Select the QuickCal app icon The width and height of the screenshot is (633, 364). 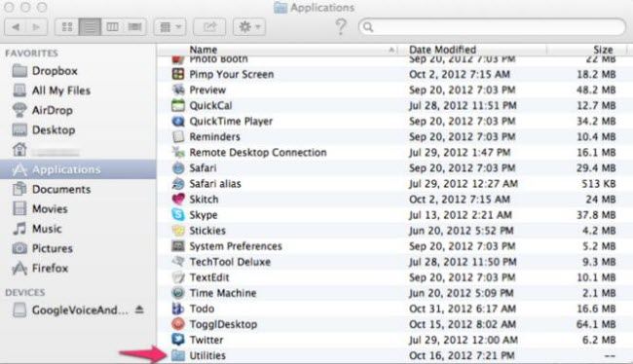tap(178, 105)
